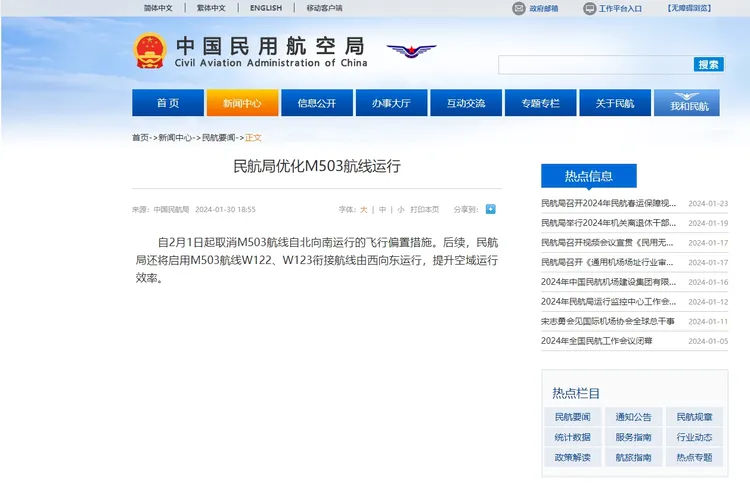This screenshot has height=497, width=750.
Task: Open 民航规章 hot column
Action: (694, 417)
